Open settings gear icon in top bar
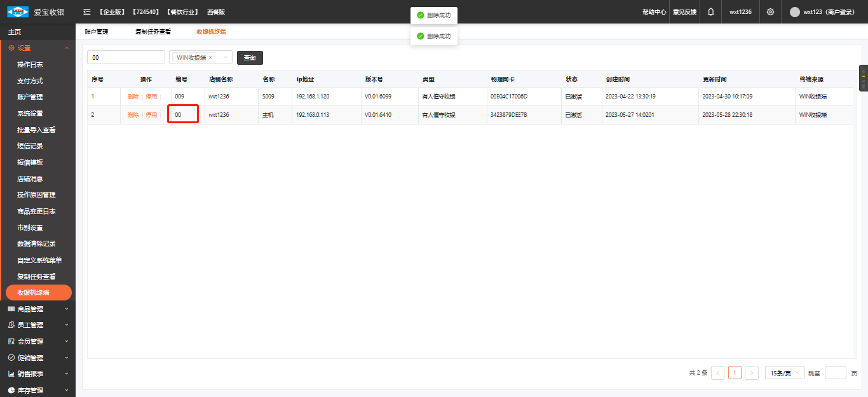Image resolution: width=868 pixels, height=397 pixels. tap(770, 11)
